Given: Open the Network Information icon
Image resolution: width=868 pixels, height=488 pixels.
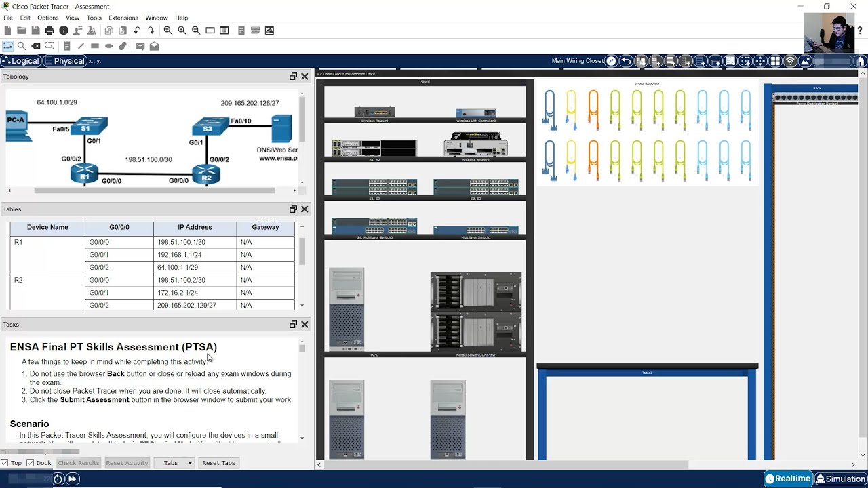Looking at the screenshot, I should click(64, 30).
